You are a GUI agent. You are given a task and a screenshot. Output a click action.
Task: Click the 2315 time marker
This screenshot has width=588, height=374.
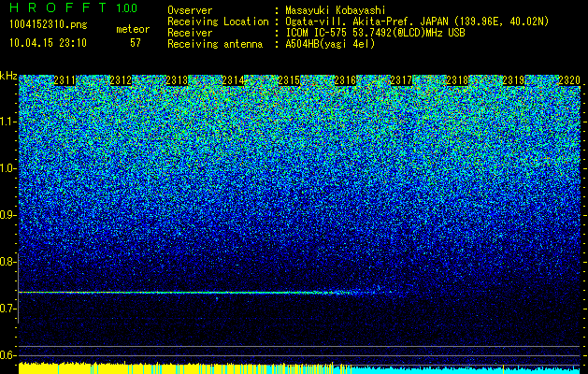[289, 80]
